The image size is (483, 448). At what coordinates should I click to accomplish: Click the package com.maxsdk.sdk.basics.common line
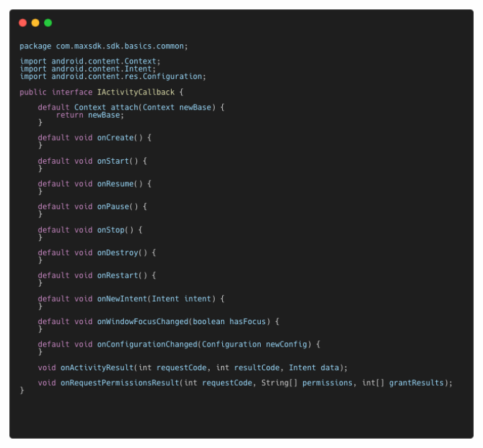pyautogui.click(x=103, y=46)
